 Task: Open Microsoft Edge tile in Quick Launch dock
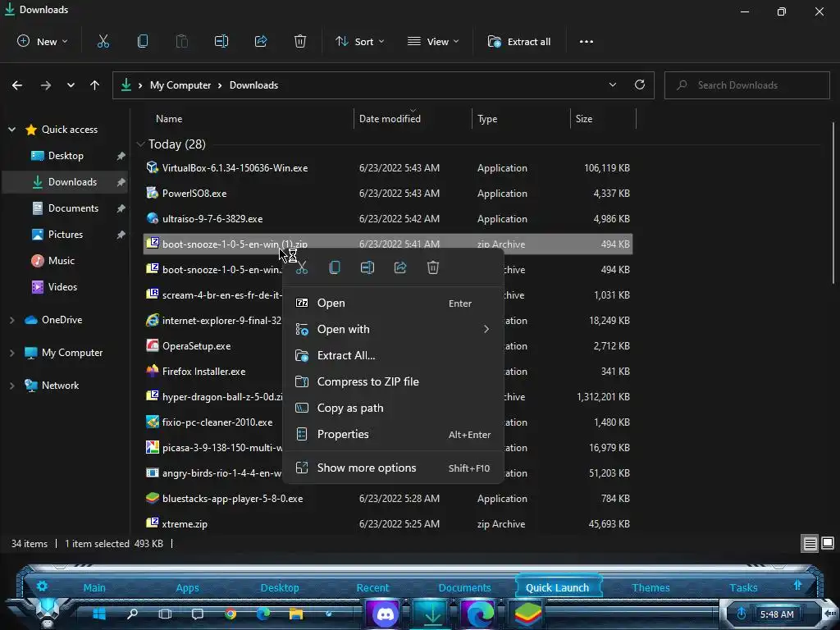pyautogui.click(x=480, y=614)
